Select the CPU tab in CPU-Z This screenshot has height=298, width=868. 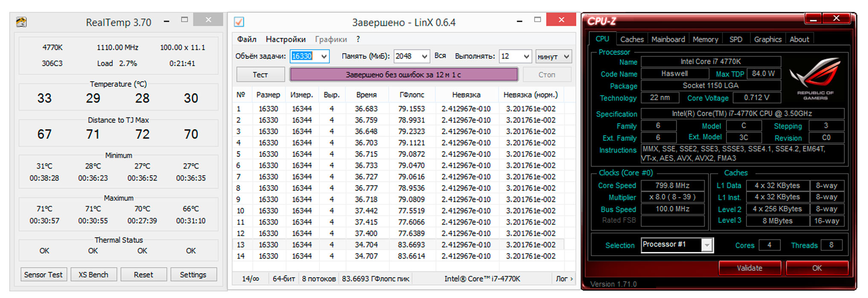(x=602, y=39)
